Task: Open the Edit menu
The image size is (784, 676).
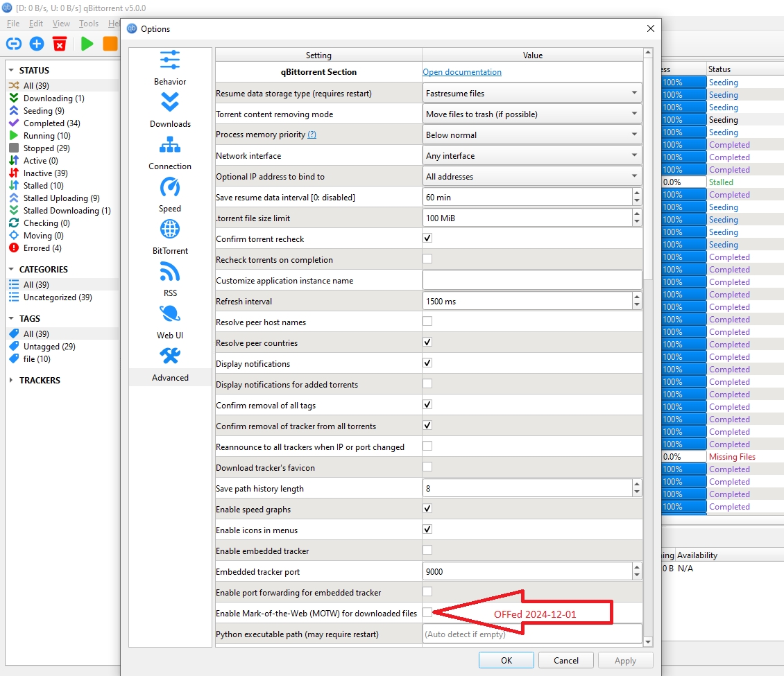Action: [36, 24]
